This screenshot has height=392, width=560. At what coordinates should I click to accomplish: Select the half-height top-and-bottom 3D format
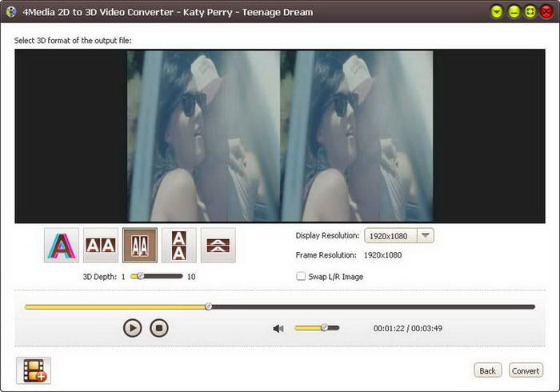pos(218,246)
